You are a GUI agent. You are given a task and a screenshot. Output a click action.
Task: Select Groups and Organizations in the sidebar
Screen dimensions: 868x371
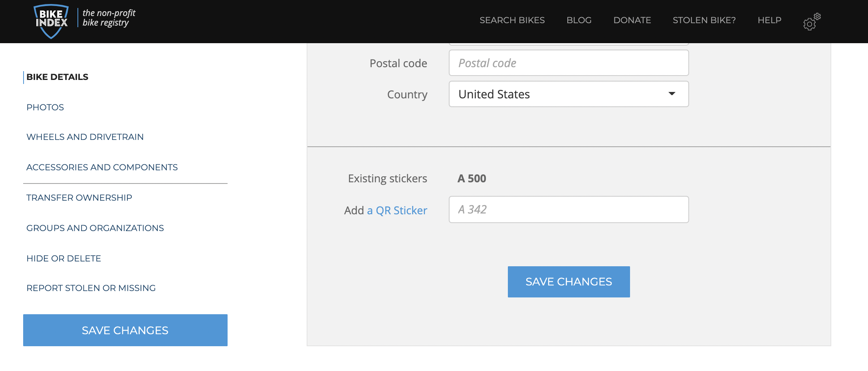[95, 228]
